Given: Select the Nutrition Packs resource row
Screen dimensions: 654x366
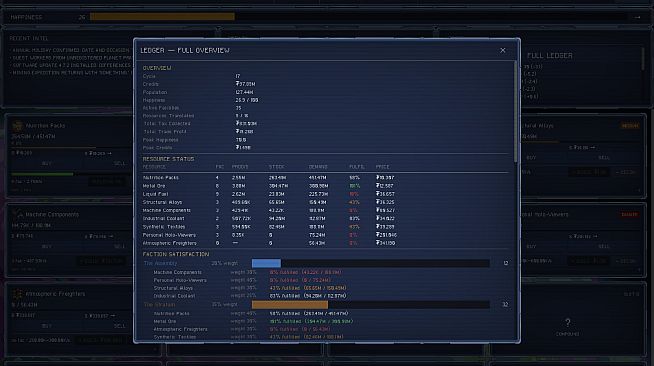Looking at the screenshot, I should click(x=325, y=178).
